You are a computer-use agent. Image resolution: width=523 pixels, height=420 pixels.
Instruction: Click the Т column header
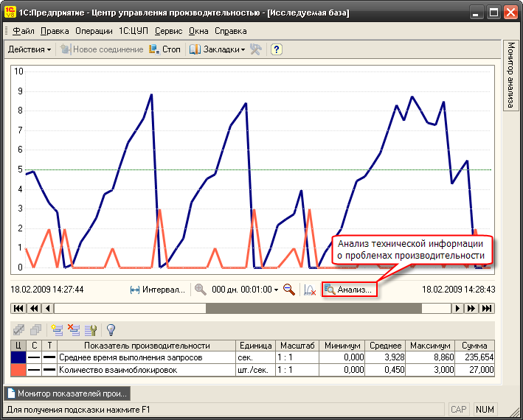49,346
